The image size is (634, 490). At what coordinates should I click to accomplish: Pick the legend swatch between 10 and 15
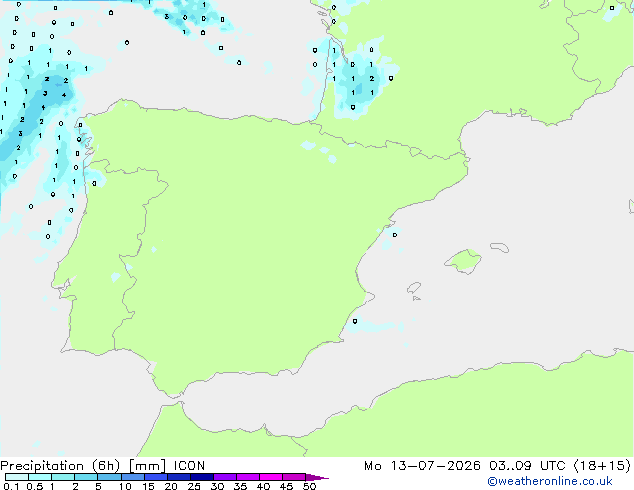pyautogui.click(x=133, y=477)
